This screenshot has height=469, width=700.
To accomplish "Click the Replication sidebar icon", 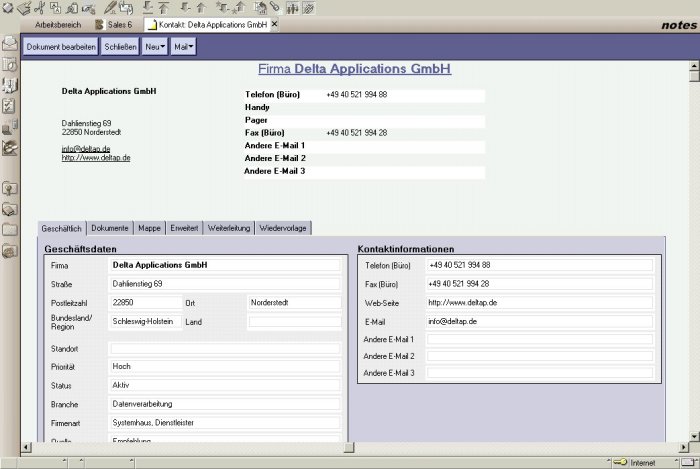I will coord(10,126).
